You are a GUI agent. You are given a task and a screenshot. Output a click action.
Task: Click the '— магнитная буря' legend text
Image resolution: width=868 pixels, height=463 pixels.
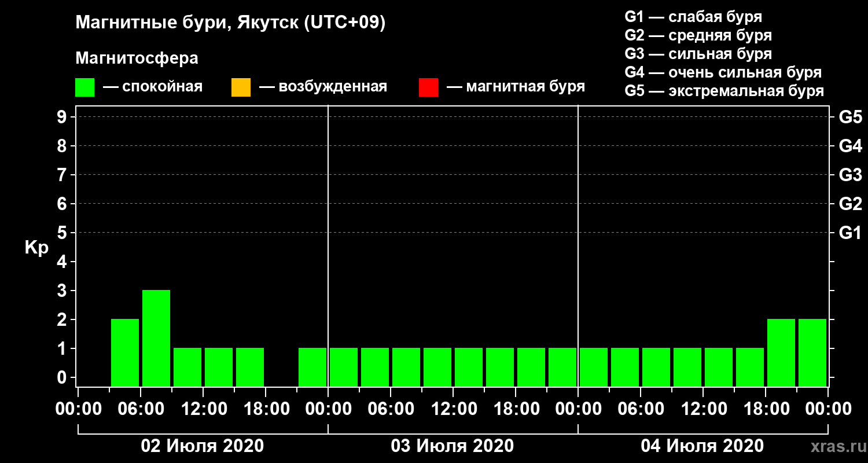[x=516, y=87]
